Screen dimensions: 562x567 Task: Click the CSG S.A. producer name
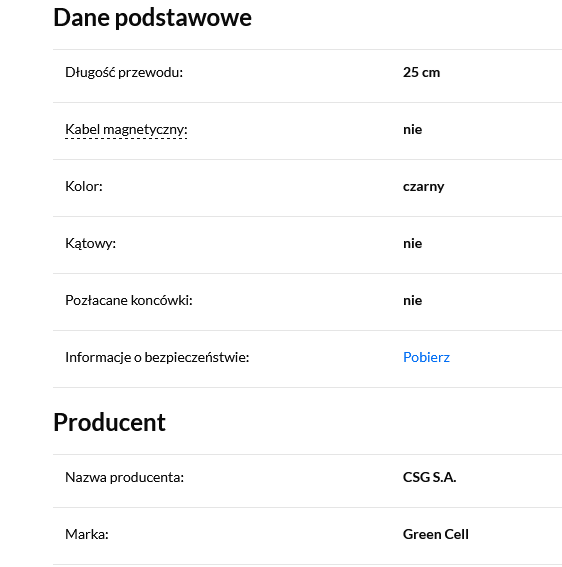click(x=429, y=478)
